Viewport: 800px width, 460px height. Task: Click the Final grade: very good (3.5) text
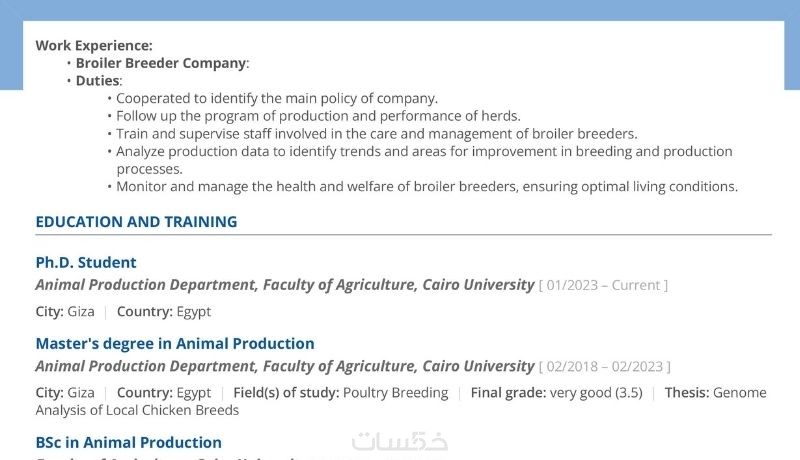[556, 393]
